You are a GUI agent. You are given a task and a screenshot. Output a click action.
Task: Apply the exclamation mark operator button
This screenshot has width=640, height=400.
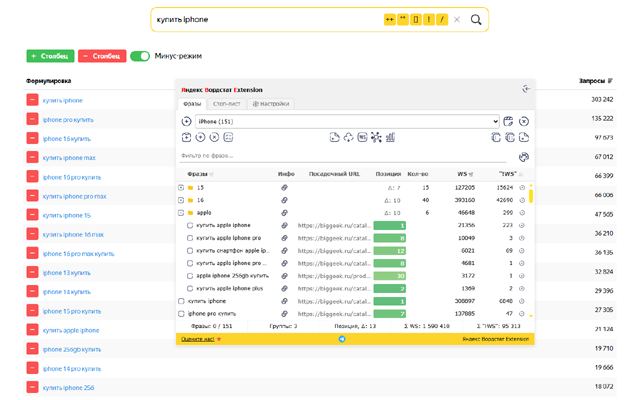429,20
